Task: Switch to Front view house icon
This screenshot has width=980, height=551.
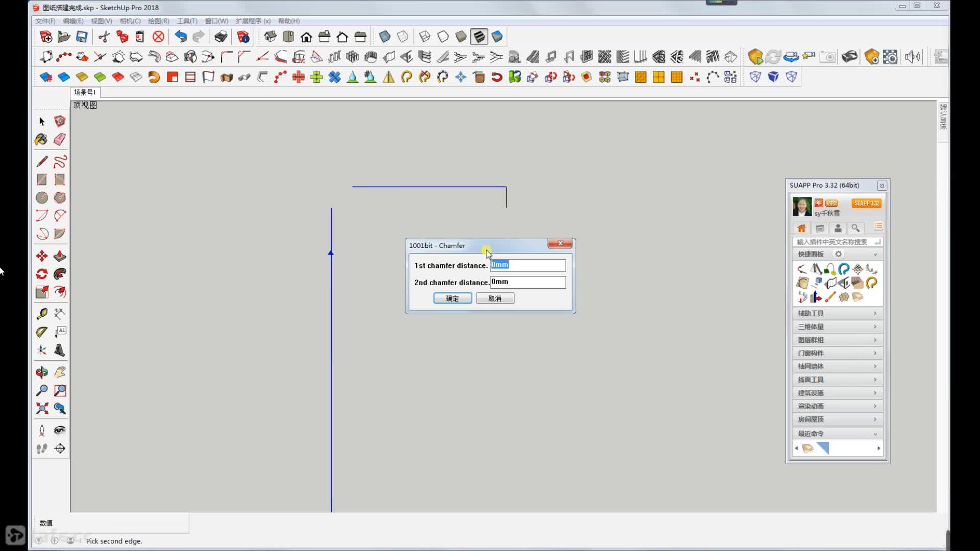Action: (x=306, y=37)
